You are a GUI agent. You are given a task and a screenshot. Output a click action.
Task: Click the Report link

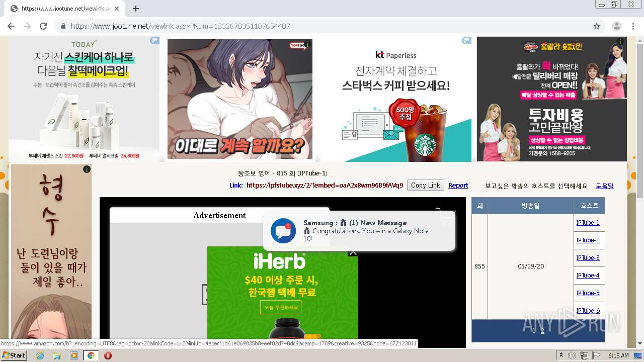[x=458, y=186]
